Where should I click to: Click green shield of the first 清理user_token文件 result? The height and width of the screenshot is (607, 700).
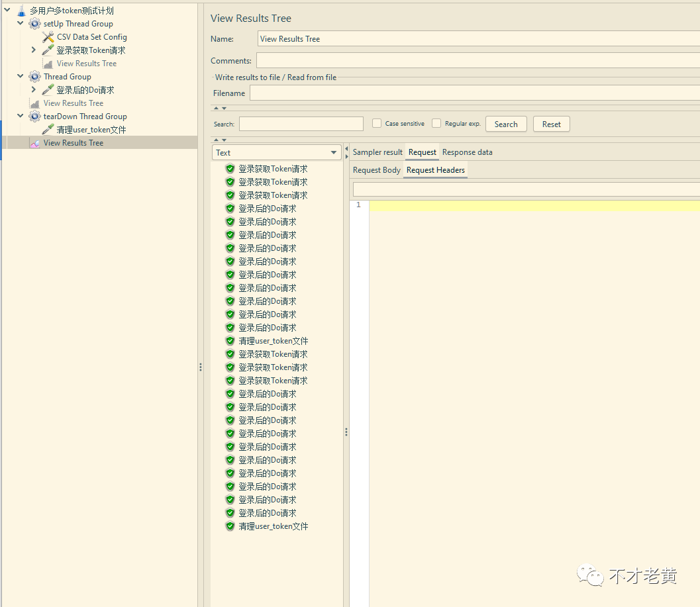pyautogui.click(x=230, y=341)
